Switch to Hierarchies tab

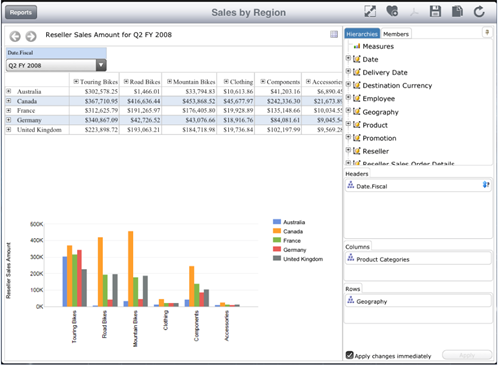coord(362,34)
